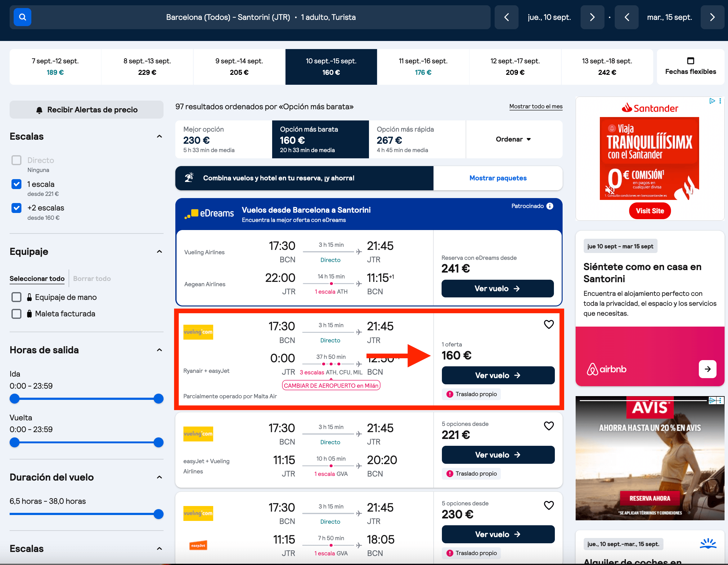
Task: Open Mostrar todo el mes link
Action: click(x=536, y=106)
